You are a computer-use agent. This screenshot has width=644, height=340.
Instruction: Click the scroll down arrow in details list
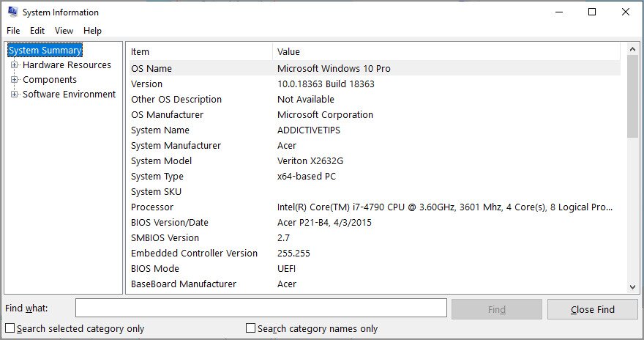(632, 287)
